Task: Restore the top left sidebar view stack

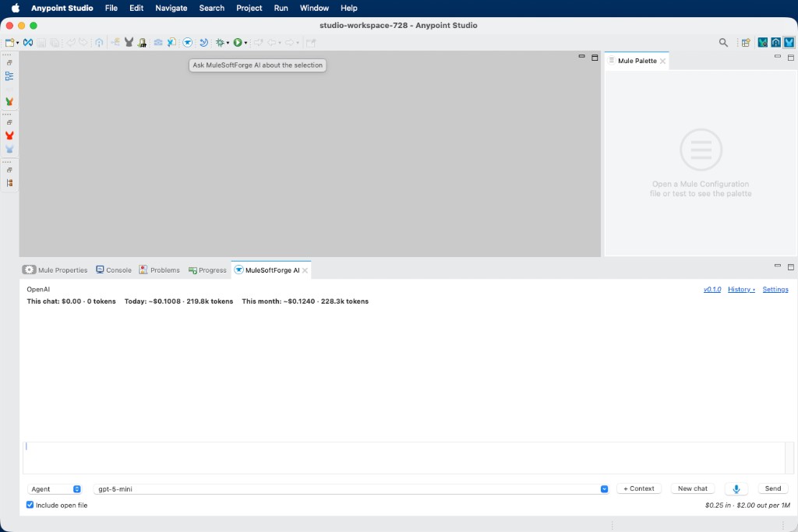Action: (x=9, y=62)
